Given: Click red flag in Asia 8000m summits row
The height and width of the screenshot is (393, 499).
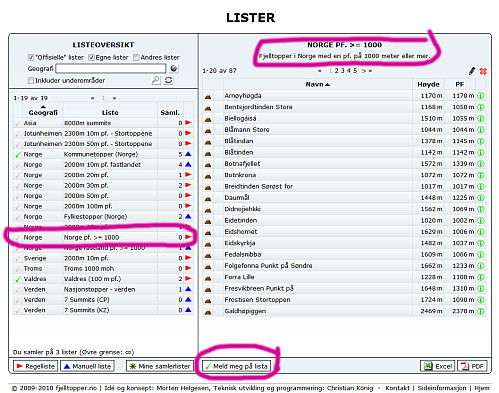Looking at the screenshot, I should 188,123.
